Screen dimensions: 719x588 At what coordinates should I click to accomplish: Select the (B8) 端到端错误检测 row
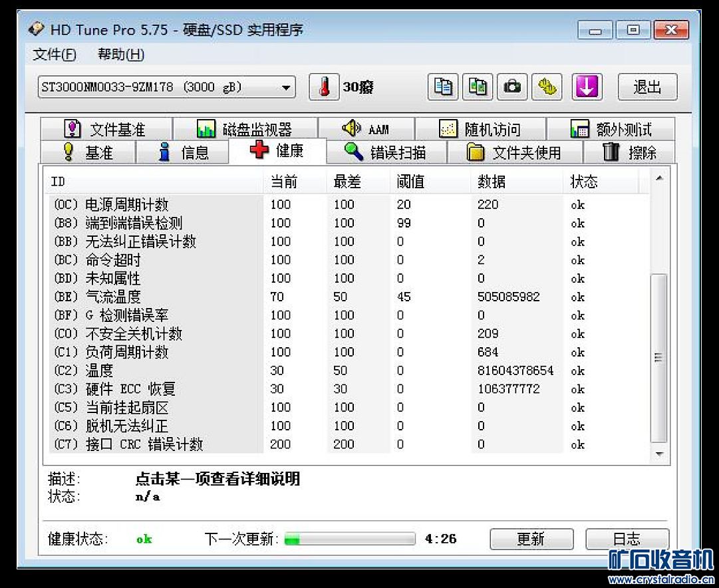point(349,223)
